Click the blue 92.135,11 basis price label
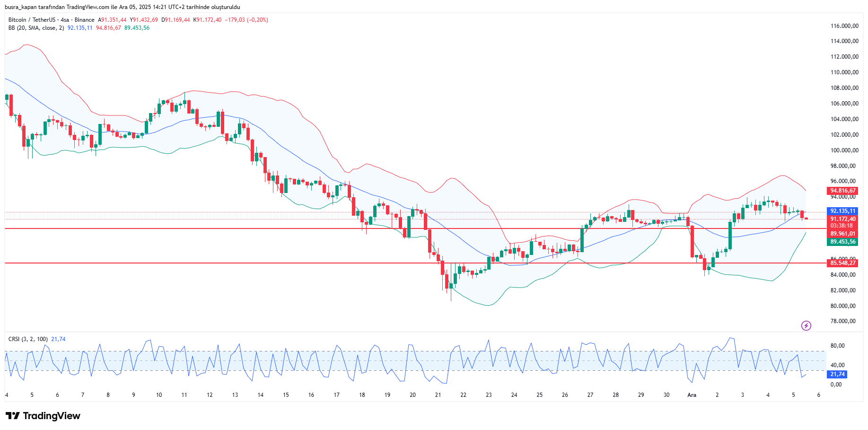The image size is (868, 430). coord(842,211)
